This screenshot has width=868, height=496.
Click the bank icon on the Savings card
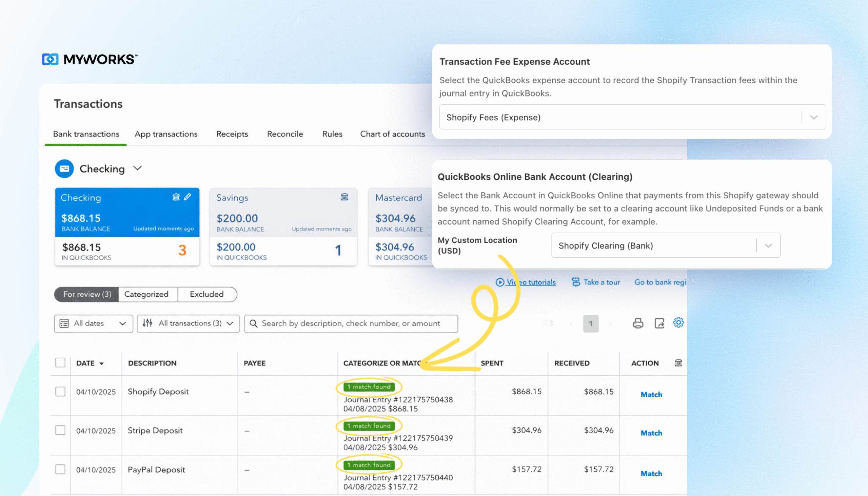[x=344, y=197]
